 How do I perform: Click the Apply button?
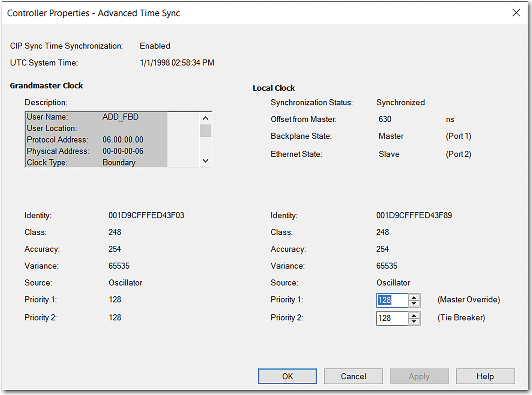tap(419, 376)
